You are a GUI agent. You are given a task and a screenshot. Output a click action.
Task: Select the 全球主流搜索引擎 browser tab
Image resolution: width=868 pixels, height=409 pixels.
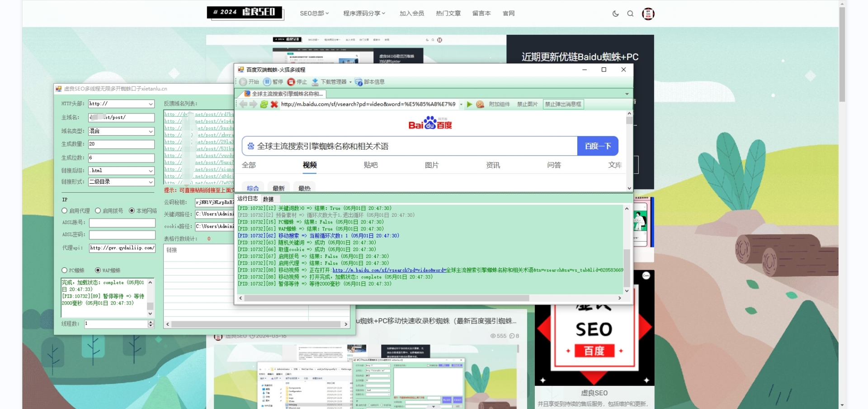pos(283,94)
